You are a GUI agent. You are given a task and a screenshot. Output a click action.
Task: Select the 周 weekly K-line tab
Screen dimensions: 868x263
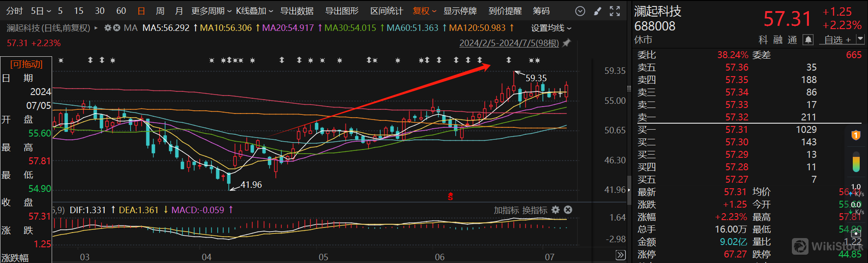160,11
